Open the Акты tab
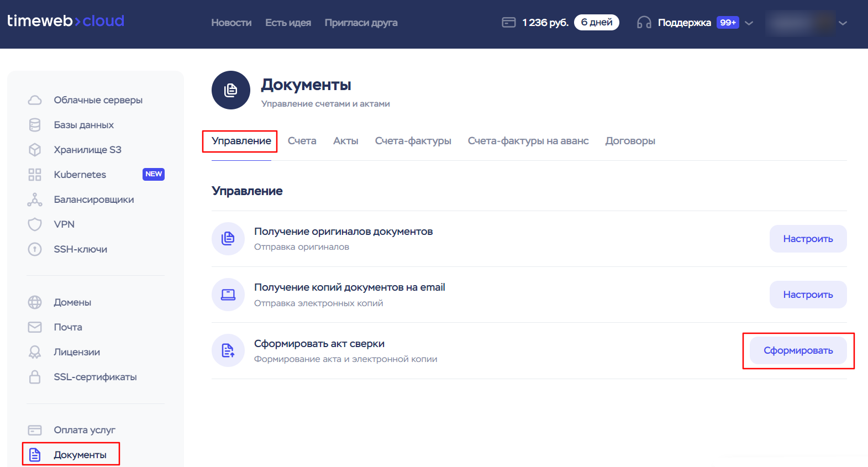This screenshot has width=868, height=467. (345, 141)
